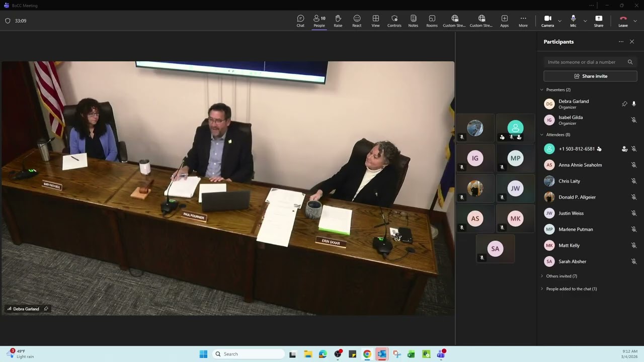Add Apps to the meeting
This screenshot has width=644, height=362.
tap(504, 21)
